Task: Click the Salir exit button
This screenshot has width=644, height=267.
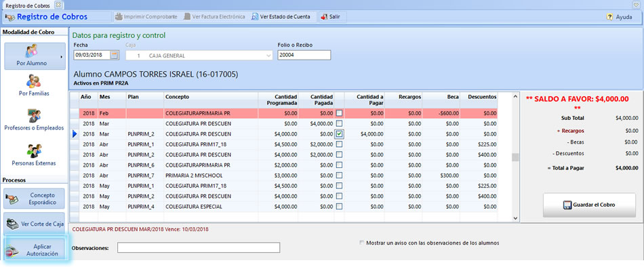Action: (x=330, y=17)
